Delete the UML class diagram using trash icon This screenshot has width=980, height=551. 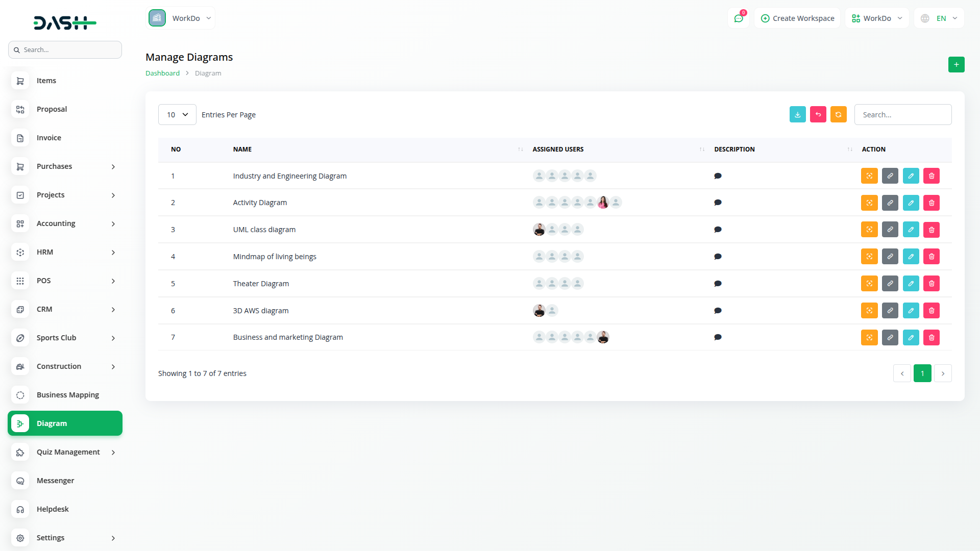[x=931, y=229]
